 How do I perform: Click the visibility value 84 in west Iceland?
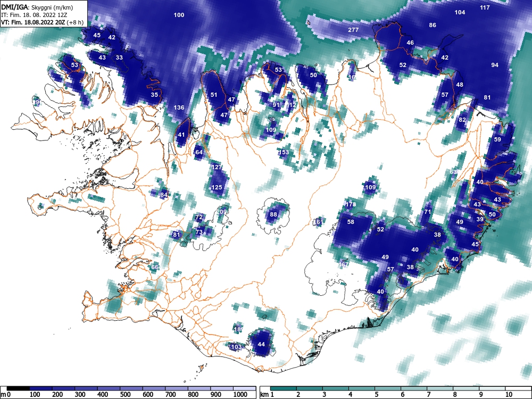point(164,195)
